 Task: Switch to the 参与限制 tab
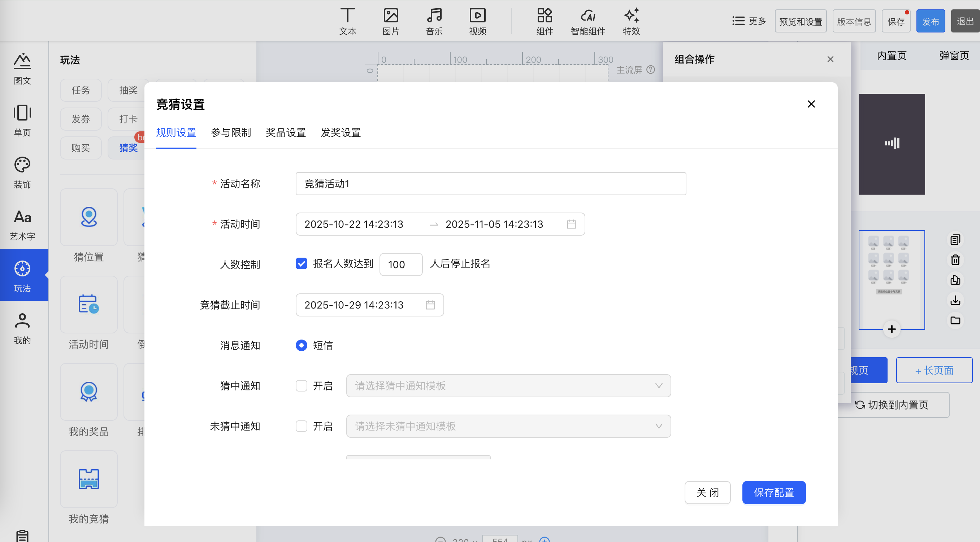231,133
